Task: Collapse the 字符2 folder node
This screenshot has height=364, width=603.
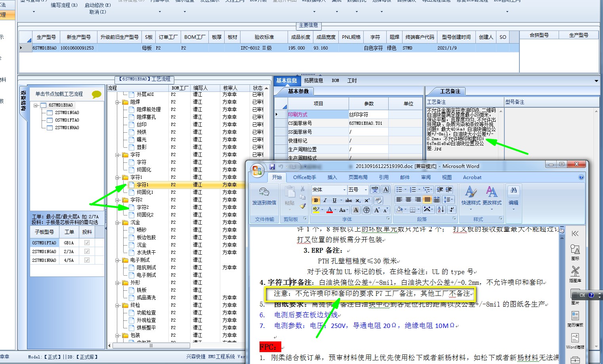Action: [x=118, y=200]
